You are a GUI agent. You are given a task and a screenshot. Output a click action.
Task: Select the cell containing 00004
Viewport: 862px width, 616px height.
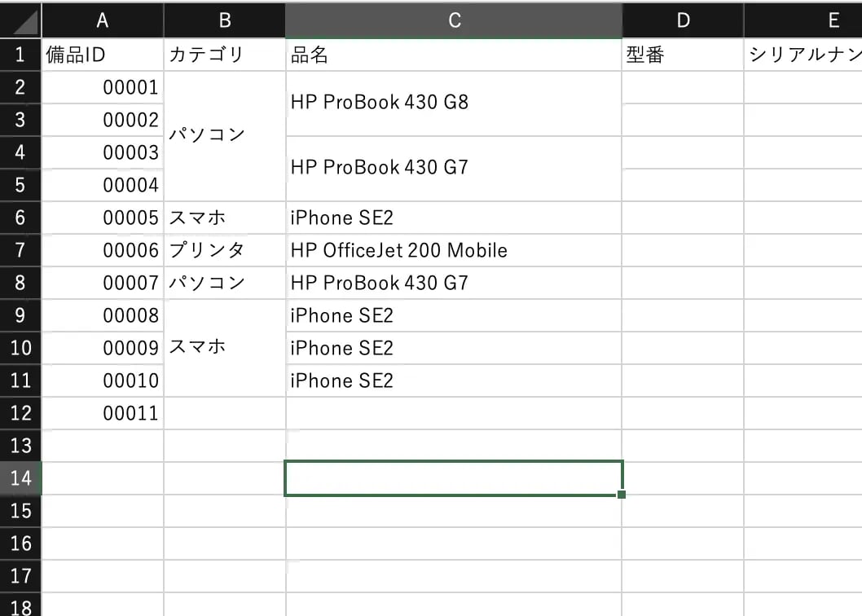(103, 185)
